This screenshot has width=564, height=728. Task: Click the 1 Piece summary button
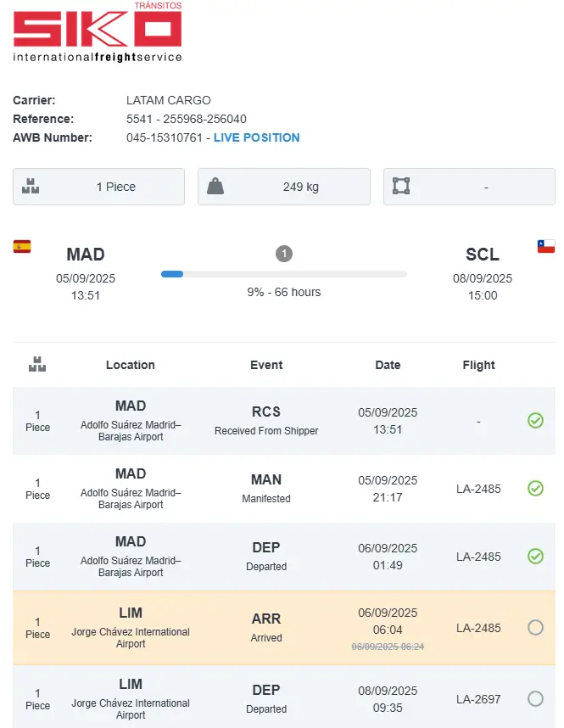(x=98, y=187)
